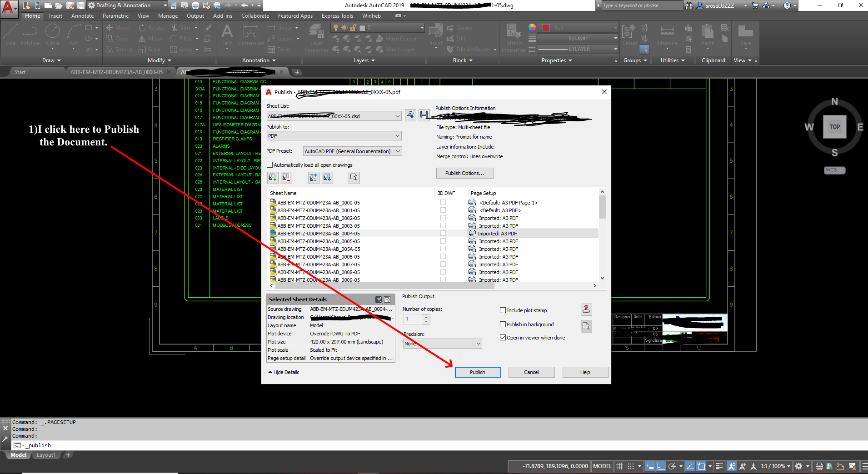Open the Publish Options dialog
The width and height of the screenshot is (868, 474).
[x=464, y=173]
